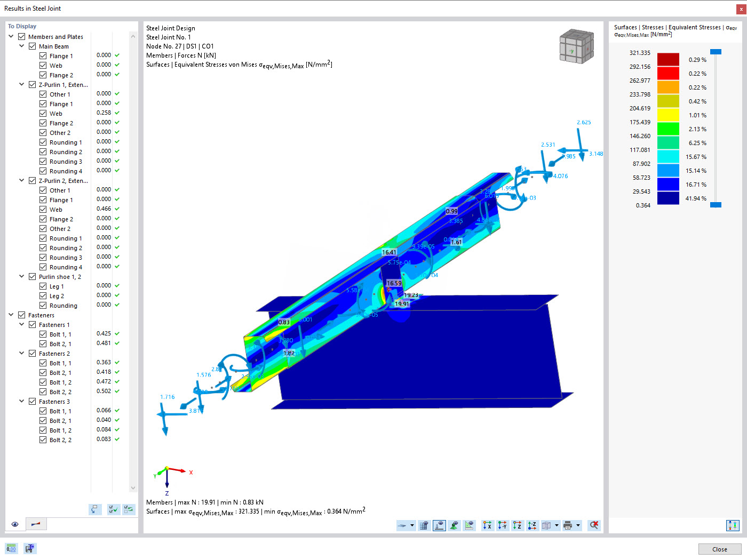
Task: Collapse the Fasteners 1 node
Action: coord(22,325)
